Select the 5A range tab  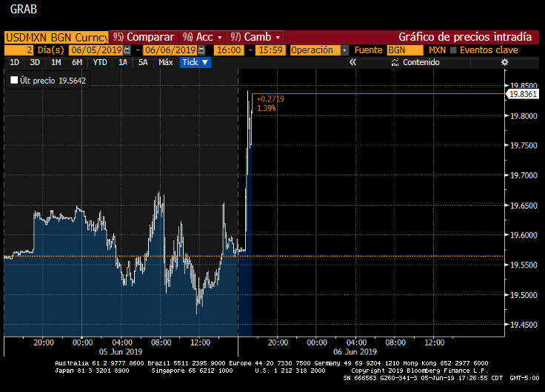tap(143, 62)
